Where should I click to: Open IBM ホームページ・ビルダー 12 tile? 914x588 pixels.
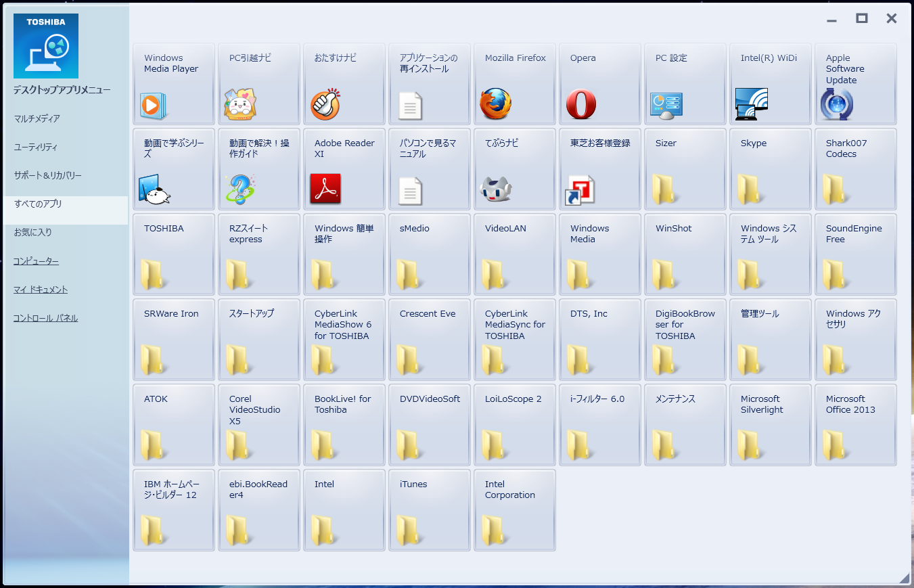point(174,510)
